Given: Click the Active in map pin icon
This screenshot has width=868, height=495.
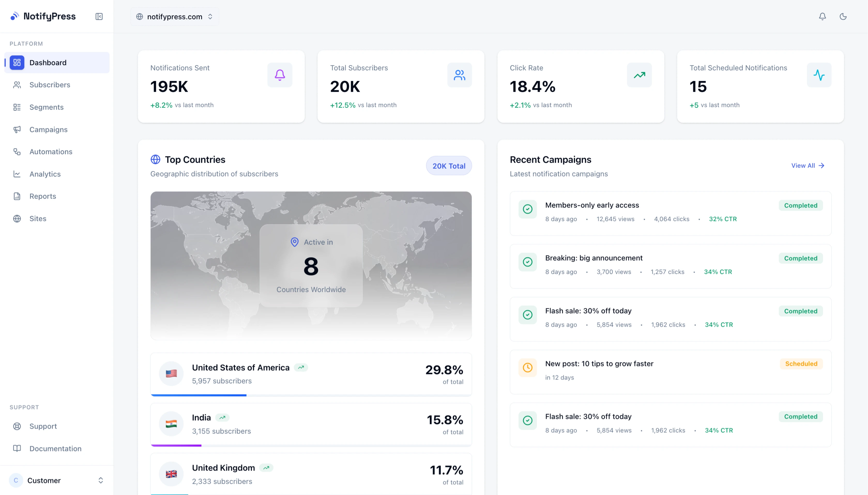Looking at the screenshot, I should pyautogui.click(x=294, y=242).
